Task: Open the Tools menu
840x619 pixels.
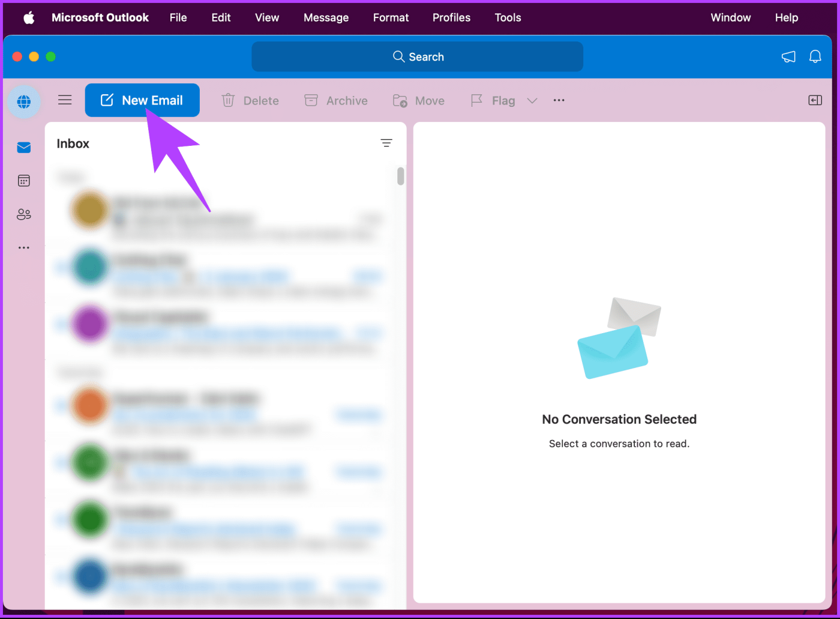Action: pos(508,17)
